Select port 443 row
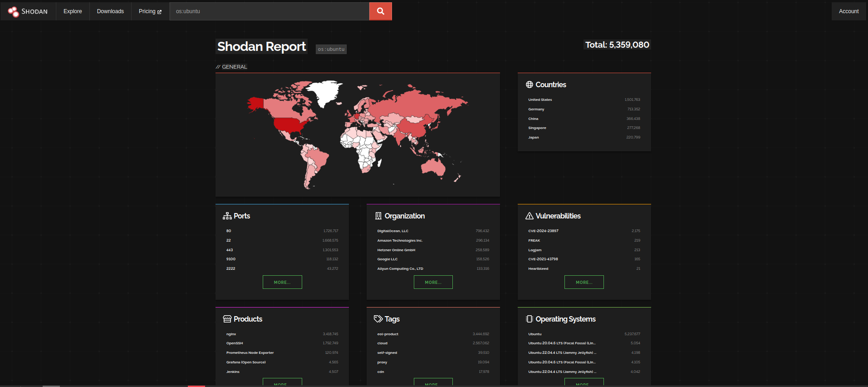Screen dimensions: 868x387 pyautogui.click(x=282, y=250)
